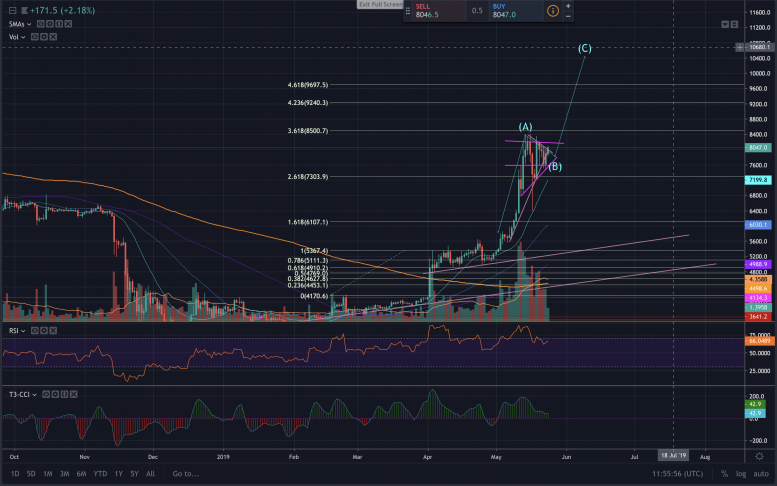The height and width of the screenshot is (486, 777).
Task: Remove the T3-CCI indicator
Action: tap(73, 394)
